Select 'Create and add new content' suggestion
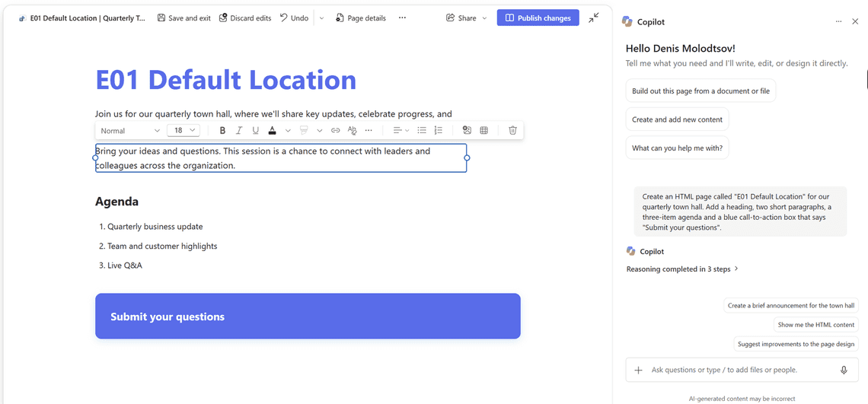This screenshot has height=404, width=868. click(678, 119)
